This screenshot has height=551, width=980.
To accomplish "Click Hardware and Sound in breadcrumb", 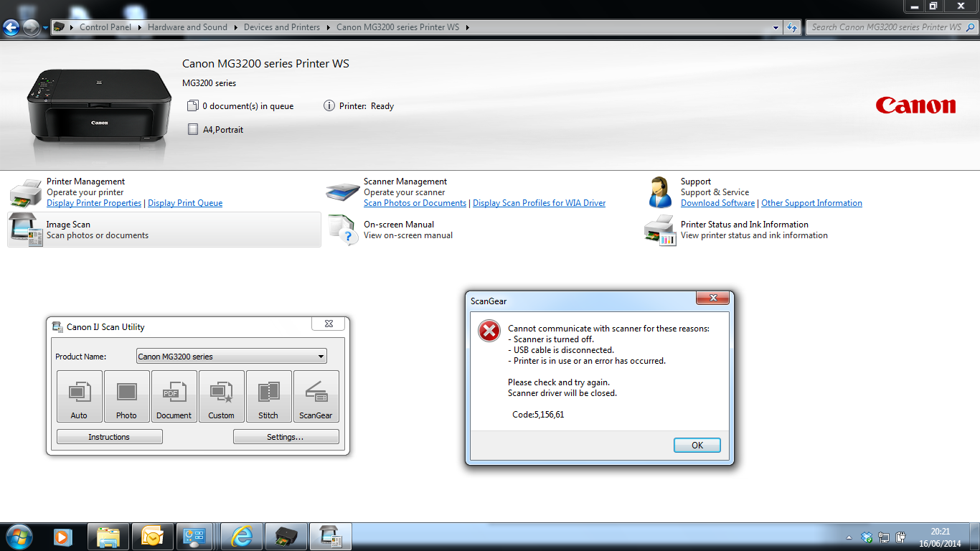I will (x=187, y=27).
